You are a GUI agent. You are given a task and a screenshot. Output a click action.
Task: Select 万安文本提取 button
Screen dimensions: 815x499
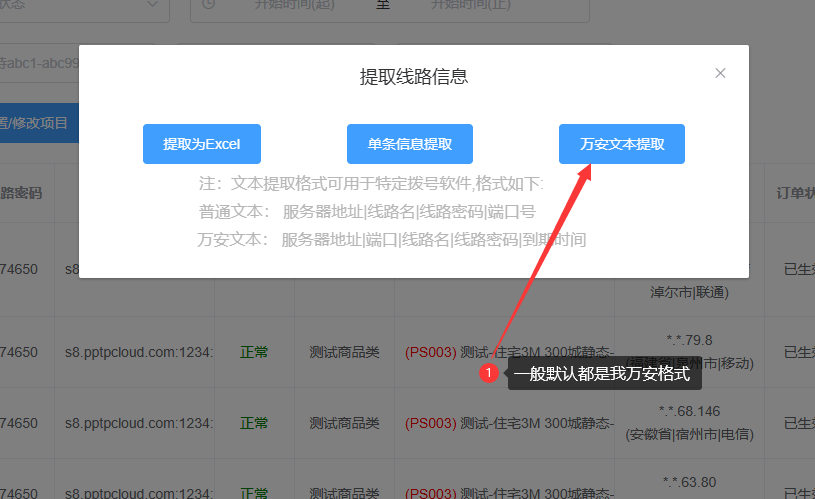point(622,144)
